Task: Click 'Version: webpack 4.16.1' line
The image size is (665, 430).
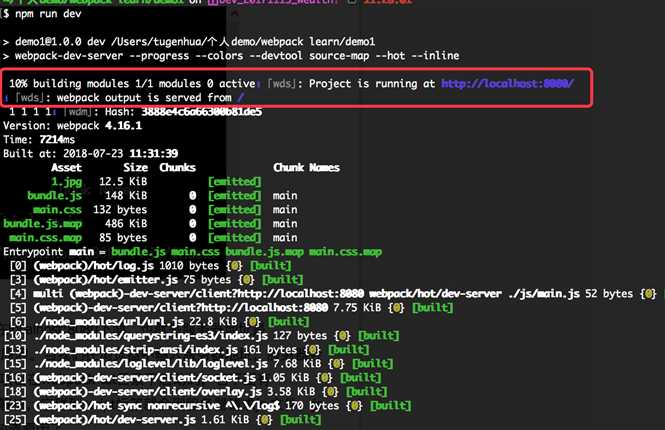Action: click(x=73, y=126)
